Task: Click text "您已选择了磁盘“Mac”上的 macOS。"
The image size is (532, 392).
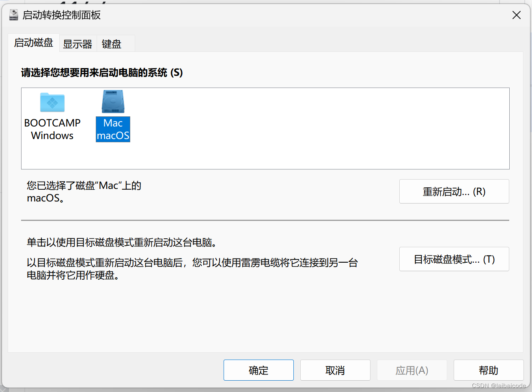Action: tap(84, 192)
